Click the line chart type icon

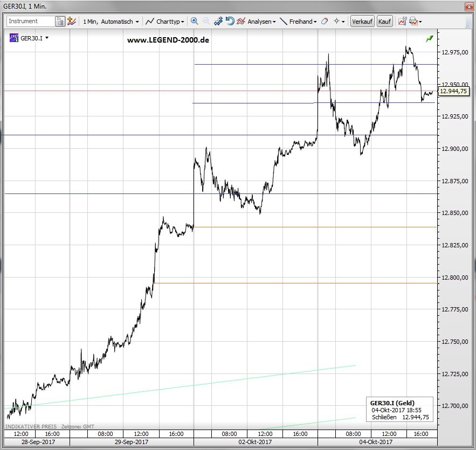point(150,22)
